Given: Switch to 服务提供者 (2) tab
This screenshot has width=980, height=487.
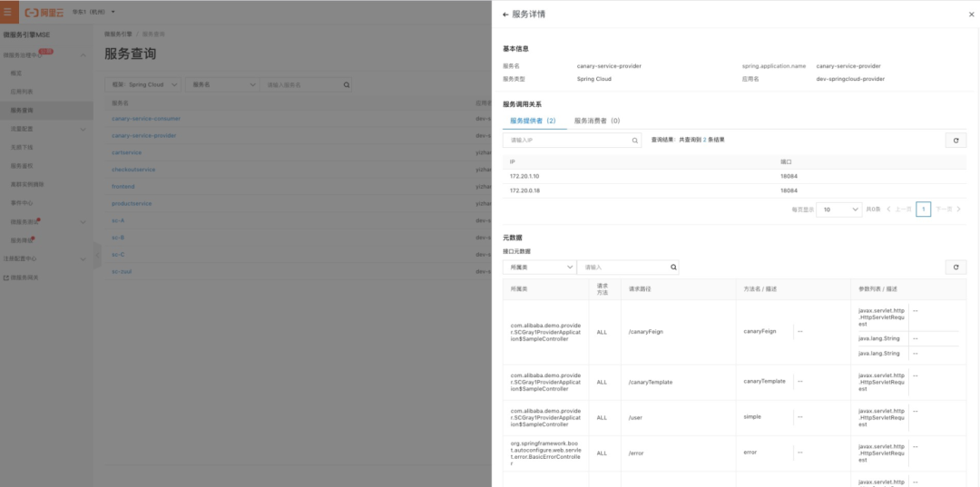Looking at the screenshot, I should (x=534, y=121).
